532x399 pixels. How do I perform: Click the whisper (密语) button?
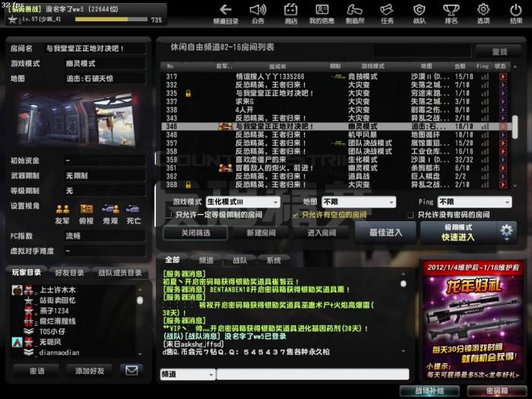(x=36, y=371)
